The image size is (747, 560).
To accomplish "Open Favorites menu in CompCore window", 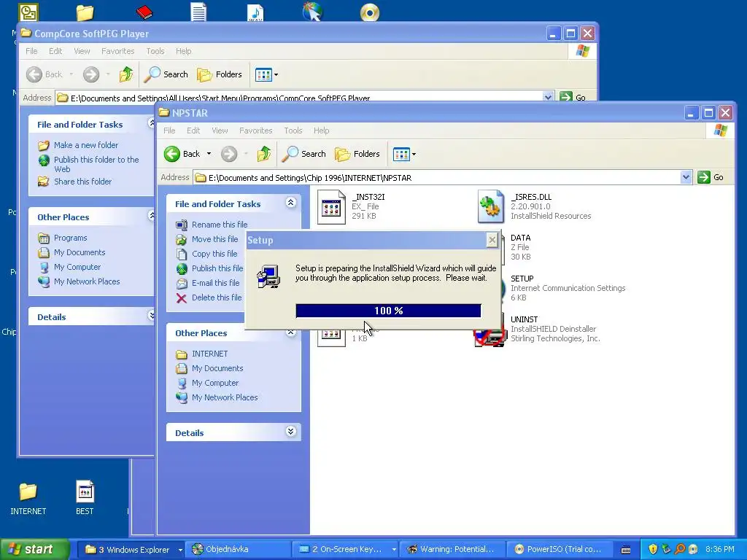I will click(117, 51).
